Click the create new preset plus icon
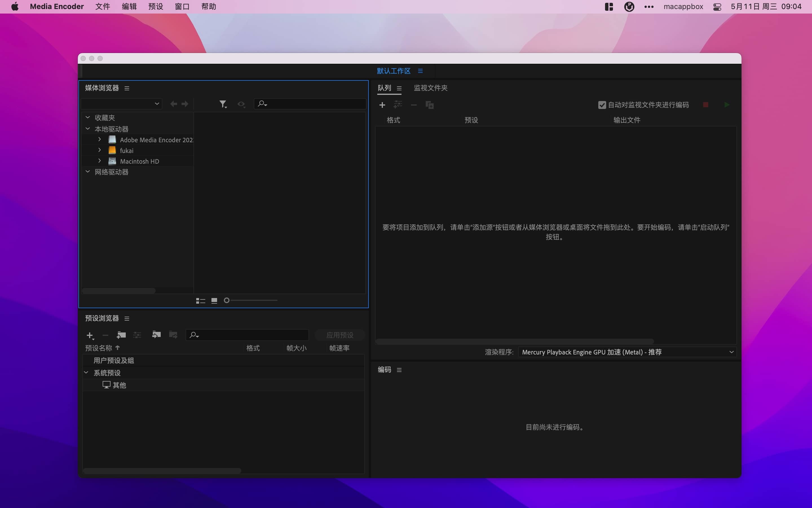Screen dimensions: 812x508 [90, 335]
